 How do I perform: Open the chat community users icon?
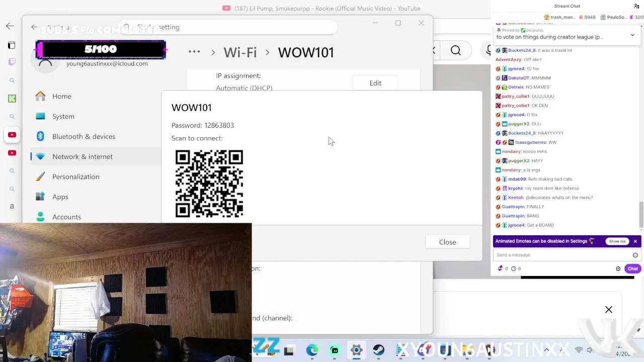(636, 6)
